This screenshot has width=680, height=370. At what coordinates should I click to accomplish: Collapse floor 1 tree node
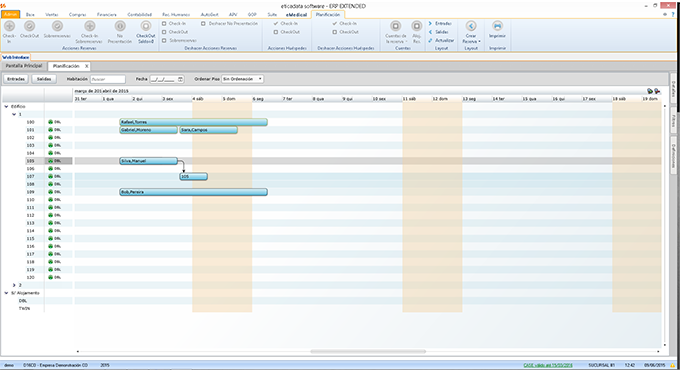coord(14,114)
